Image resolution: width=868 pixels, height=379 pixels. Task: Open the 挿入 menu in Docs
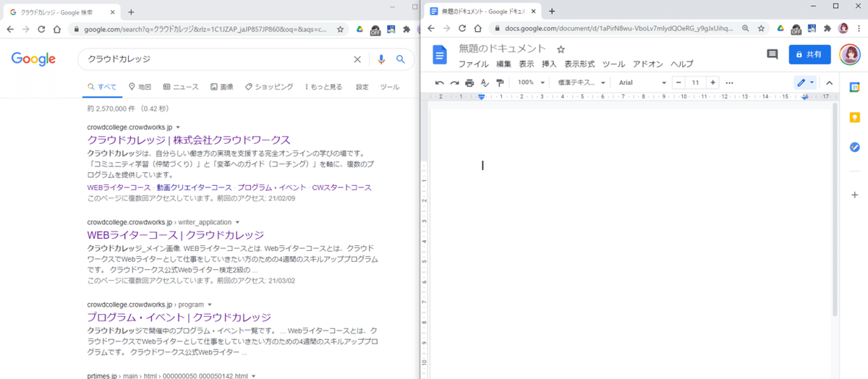(549, 64)
